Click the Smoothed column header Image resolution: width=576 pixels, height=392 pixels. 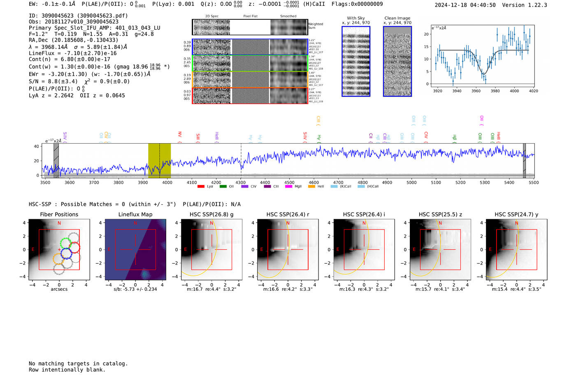[288, 16]
